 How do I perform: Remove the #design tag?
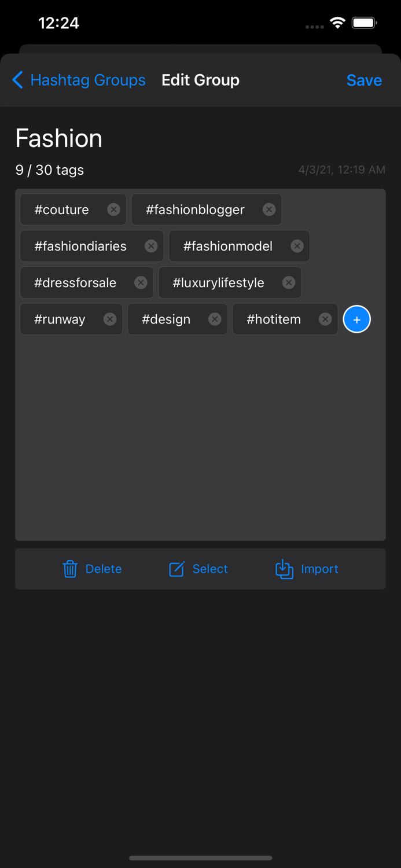click(214, 319)
